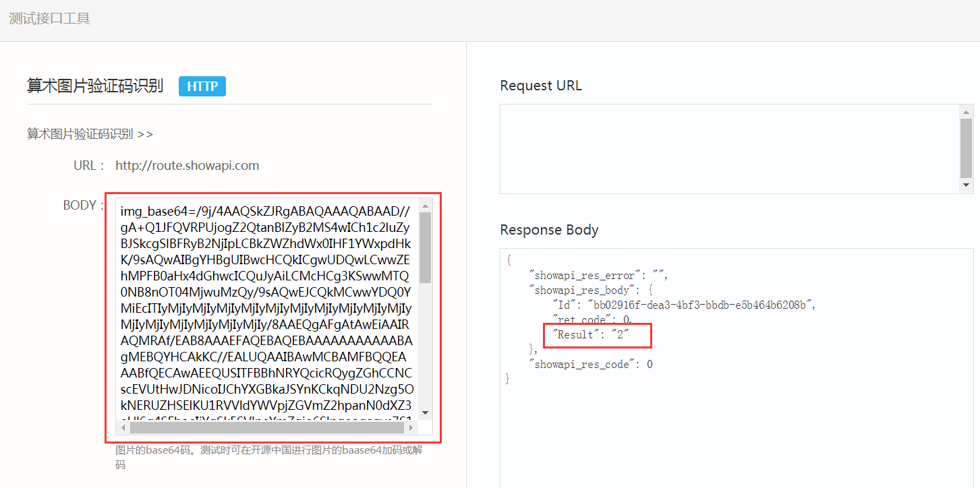Click the Request URL scroll-up arrow
Image resolution: width=980 pixels, height=488 pixels.
coord(967,112)
